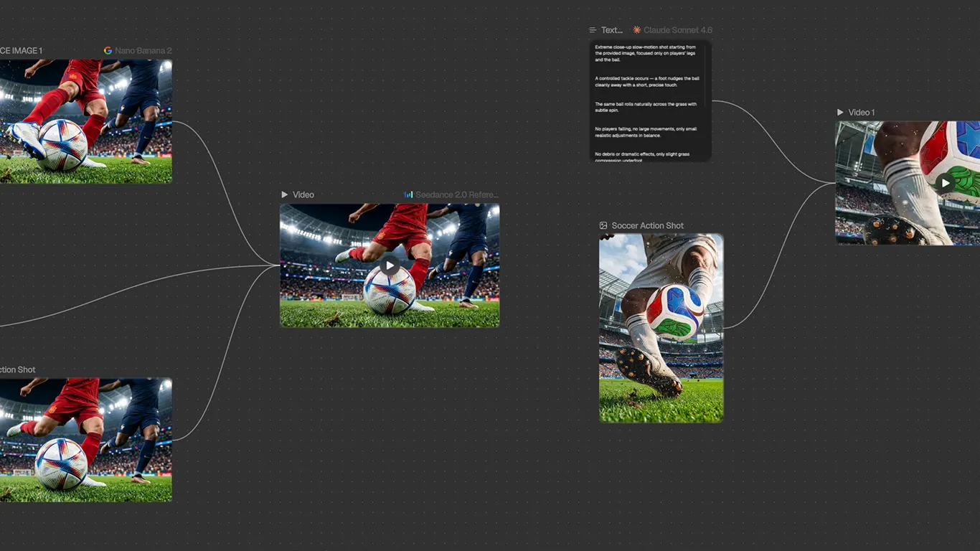Select the Video 1 node title
This screenshot has width=980, height=551.
pyautogui.click(x=862, y=113)
